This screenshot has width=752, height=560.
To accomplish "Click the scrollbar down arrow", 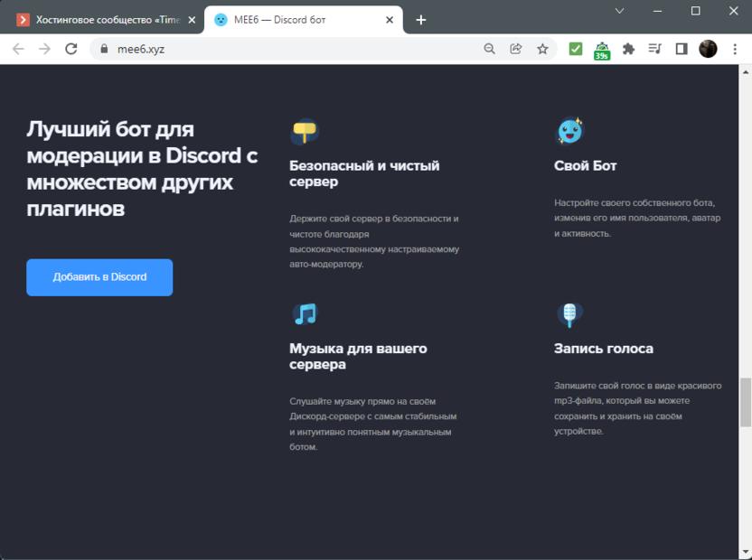I will pos(746,553).
